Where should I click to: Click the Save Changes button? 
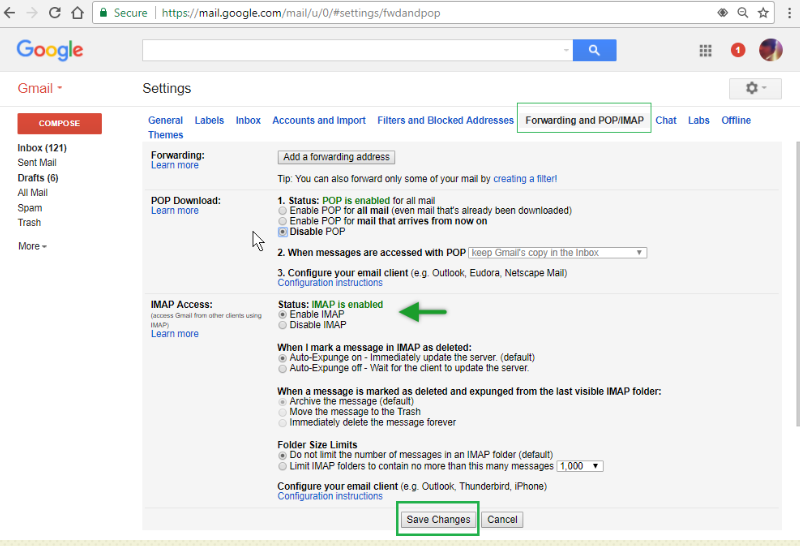(x=438, y=520)
